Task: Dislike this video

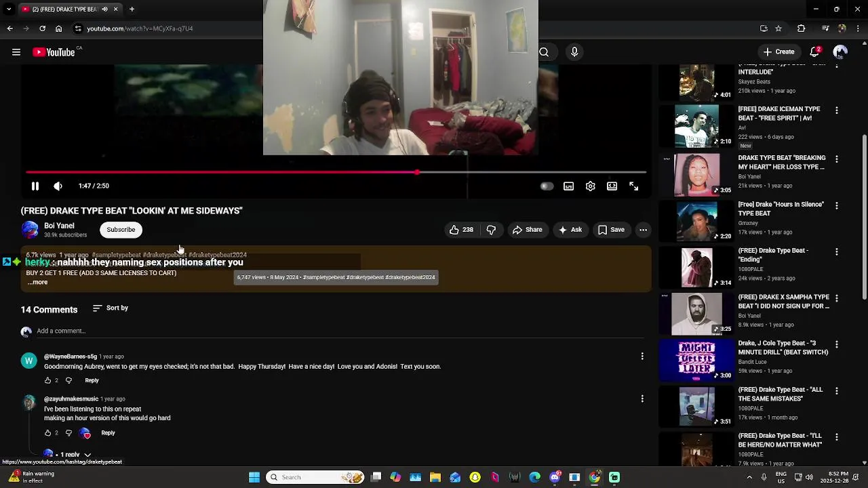Action: click(491, 230)
